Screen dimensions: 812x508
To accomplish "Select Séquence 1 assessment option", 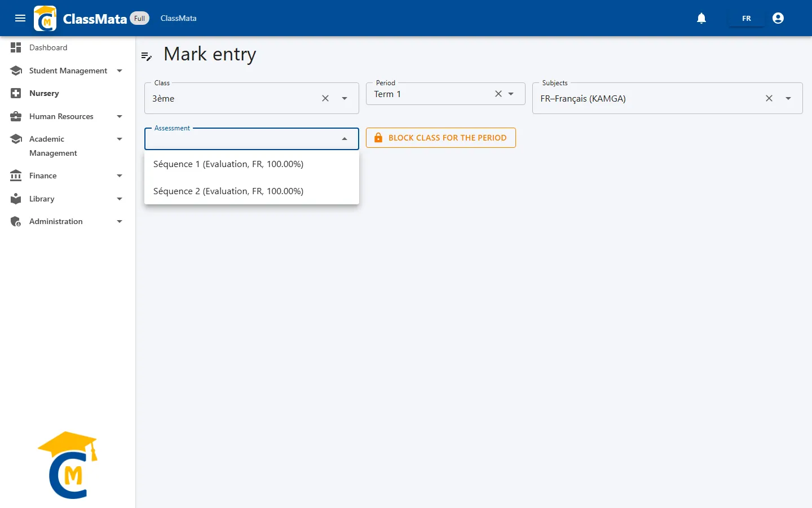I will (251, 164).
